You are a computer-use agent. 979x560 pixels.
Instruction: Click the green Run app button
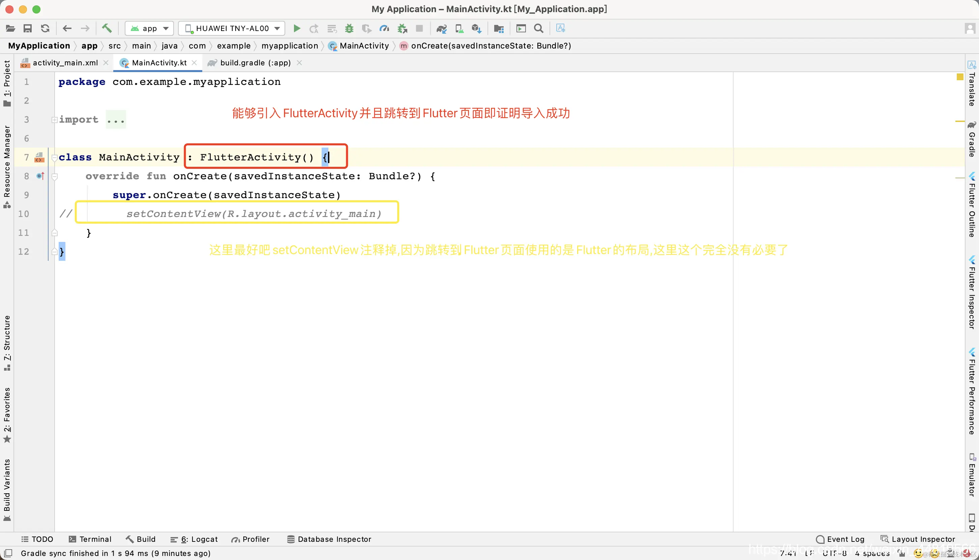tap(297, 28)
